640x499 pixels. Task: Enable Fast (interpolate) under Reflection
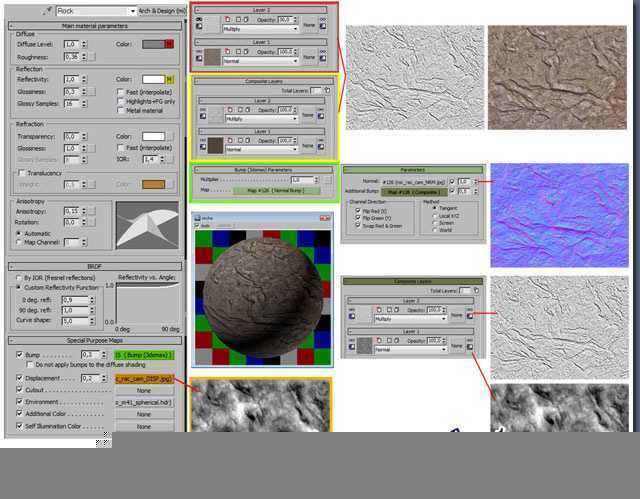tap(120, 92)
